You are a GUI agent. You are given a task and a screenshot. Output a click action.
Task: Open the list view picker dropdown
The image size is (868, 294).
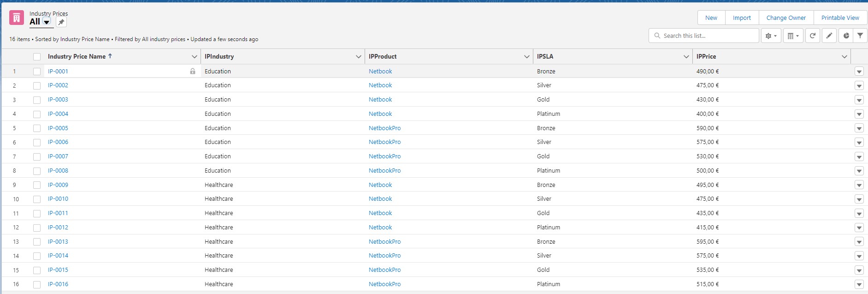click(x=47, y=22)
